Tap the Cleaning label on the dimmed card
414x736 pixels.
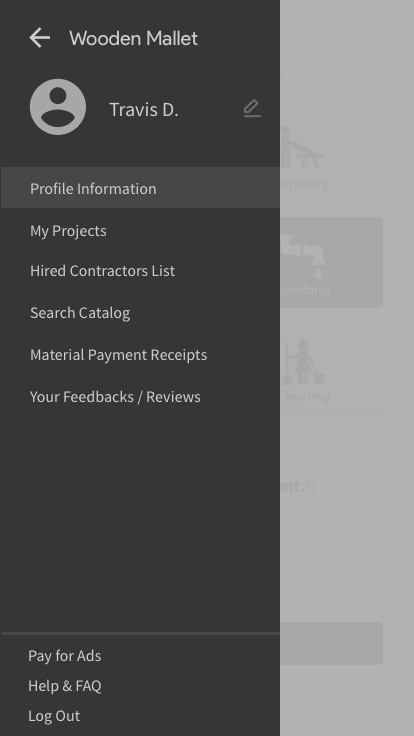pyautogui.click(x=304, y=397)
